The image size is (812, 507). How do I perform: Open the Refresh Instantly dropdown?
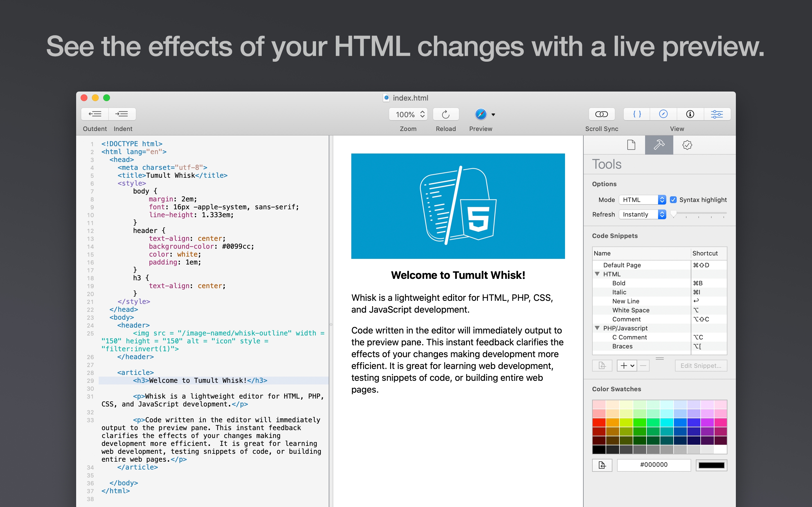(642, 215)
